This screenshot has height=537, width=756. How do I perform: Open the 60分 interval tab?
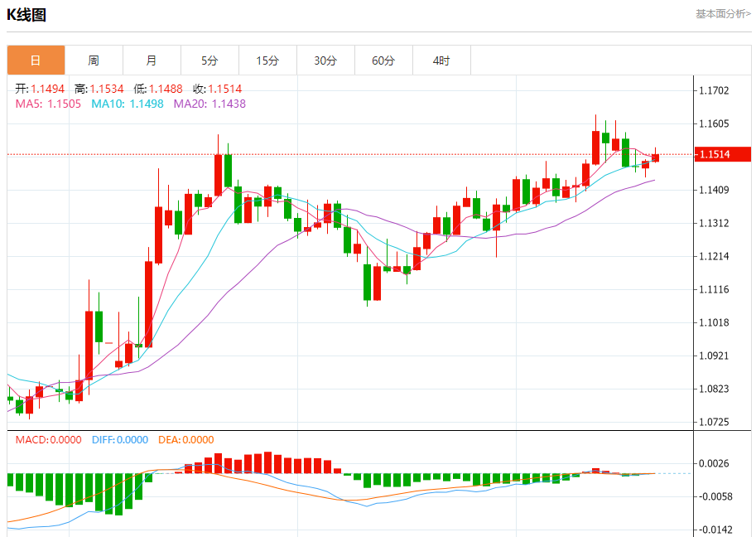383,60
